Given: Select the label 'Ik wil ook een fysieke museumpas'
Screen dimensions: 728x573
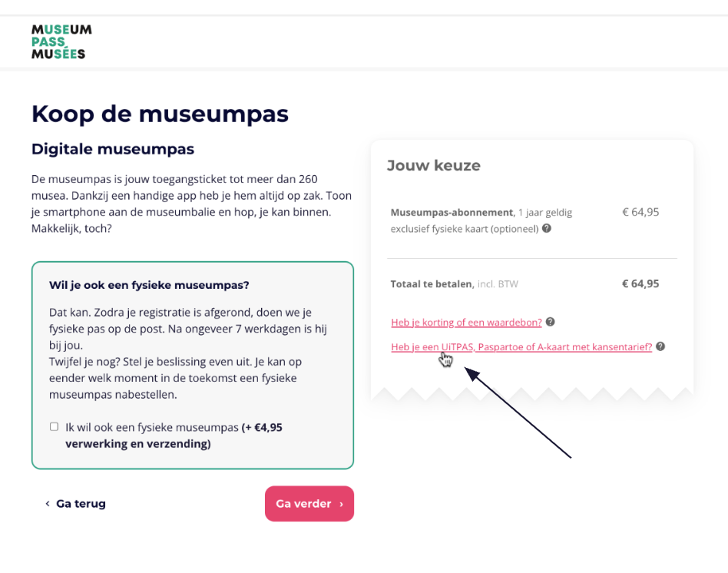Looking at the screenshot, I should [152, 427].
